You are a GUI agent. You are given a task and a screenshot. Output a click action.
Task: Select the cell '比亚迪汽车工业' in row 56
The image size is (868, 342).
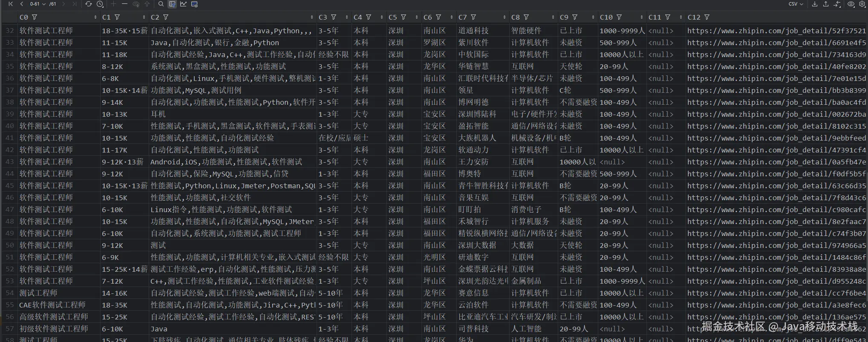483,317
